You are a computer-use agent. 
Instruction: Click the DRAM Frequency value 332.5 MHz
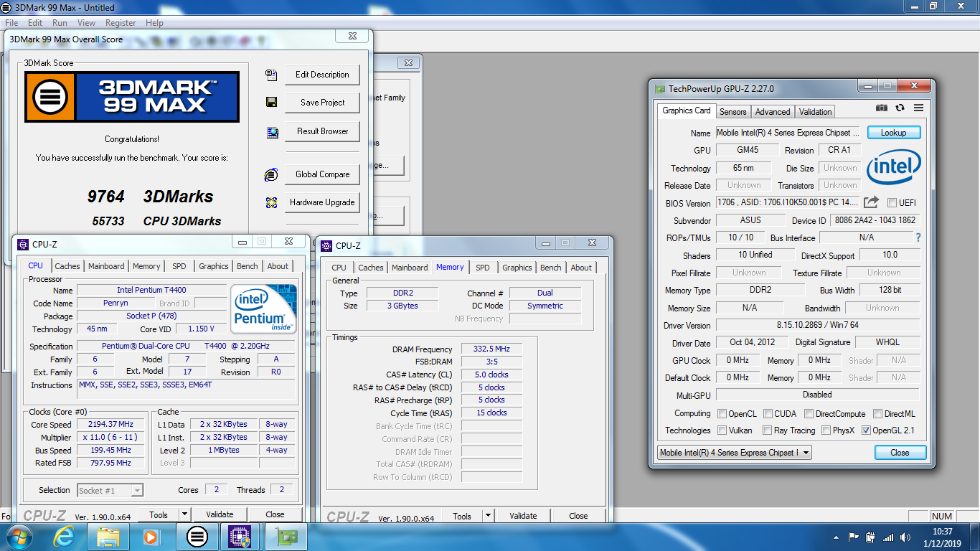tap(491, 349)
